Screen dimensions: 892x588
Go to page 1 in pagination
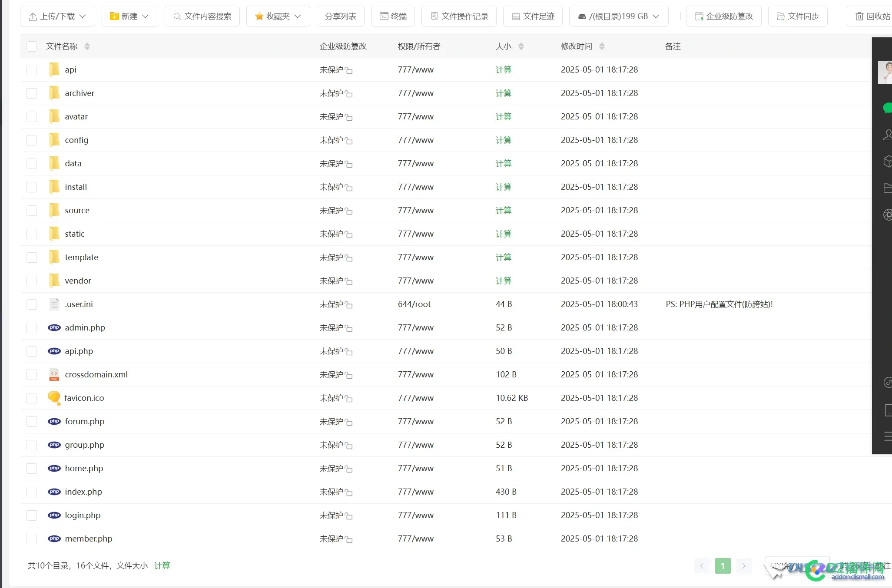click(x=723, y=565)
